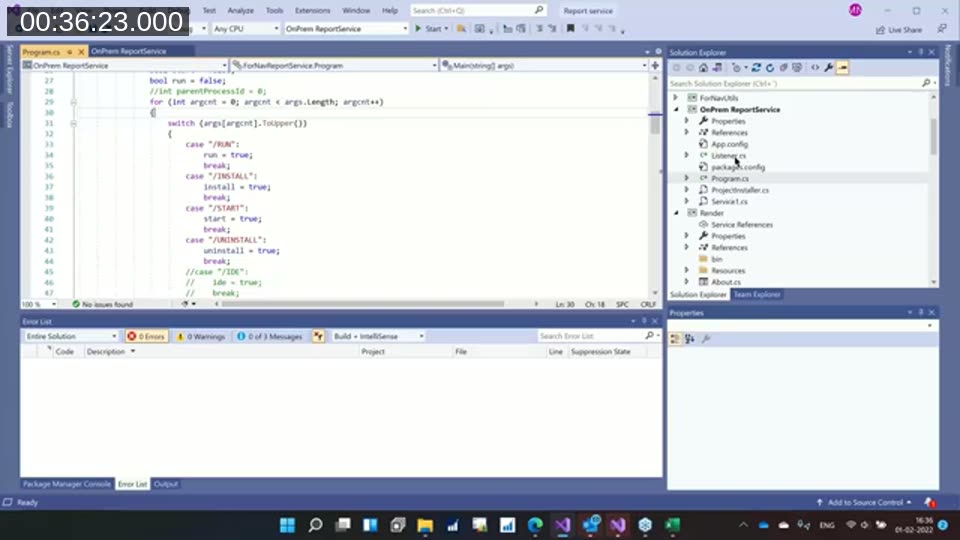Screen dimensions: 960x540
Task: Click the Windows Start button on taskbar
Action: [x=287, y=525]
